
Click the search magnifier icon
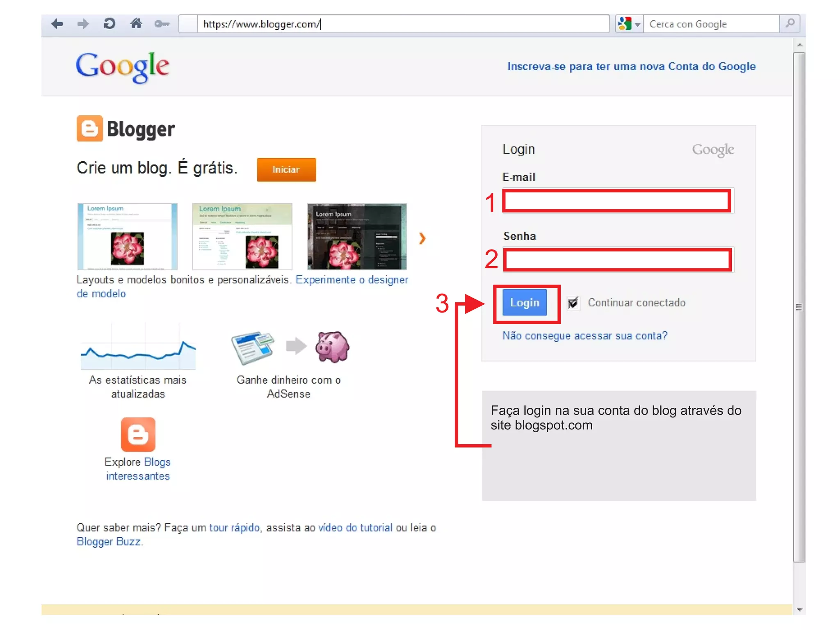click(x=790, y=23)
